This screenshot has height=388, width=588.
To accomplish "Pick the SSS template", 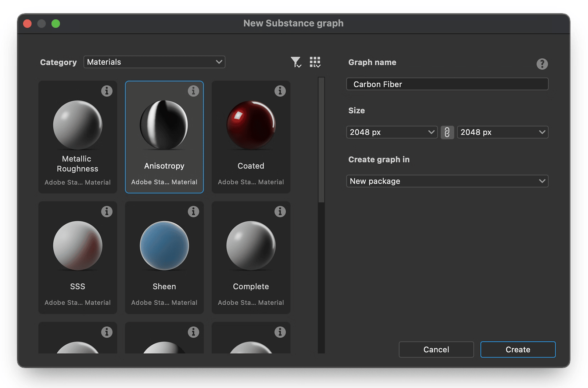I will 78,258.
